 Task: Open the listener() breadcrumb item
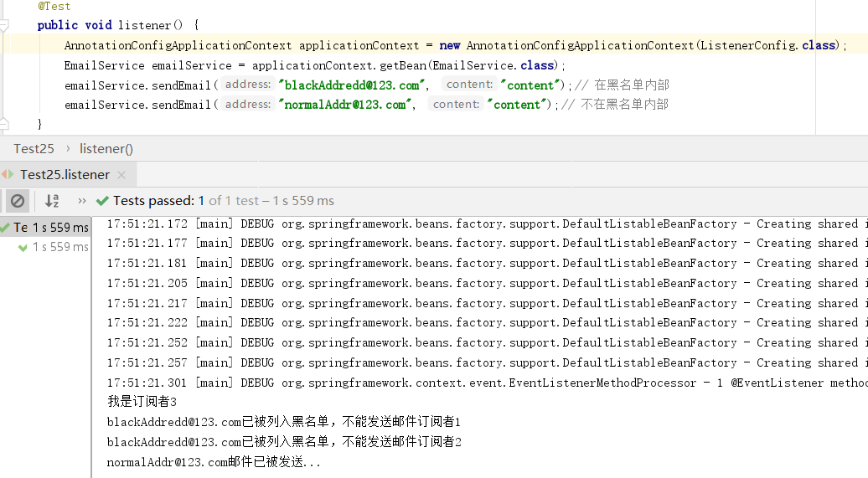106,149
